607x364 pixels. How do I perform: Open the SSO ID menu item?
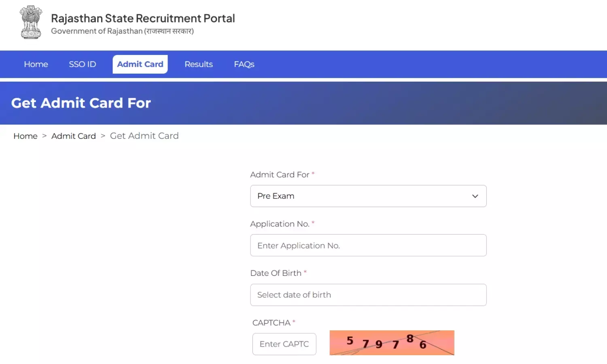[x=82, y=64]
